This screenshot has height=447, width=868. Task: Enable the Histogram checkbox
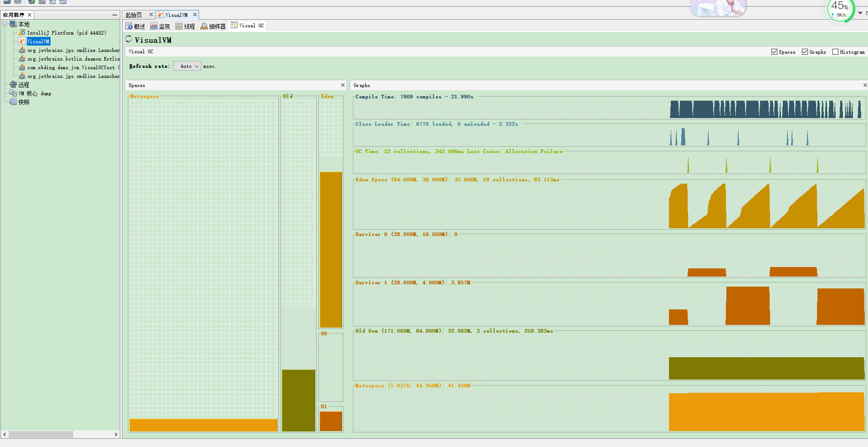[835, 52]
